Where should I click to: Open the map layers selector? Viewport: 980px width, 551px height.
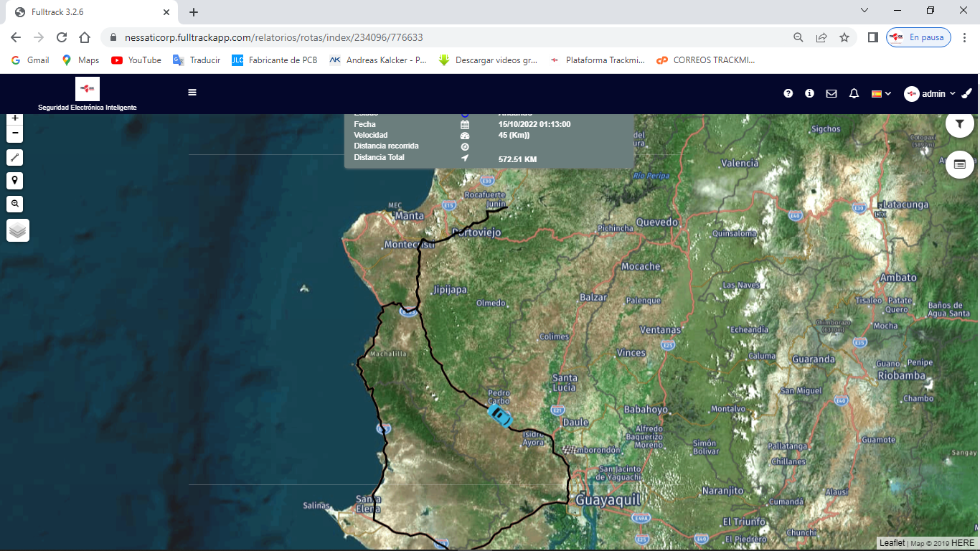18,230
